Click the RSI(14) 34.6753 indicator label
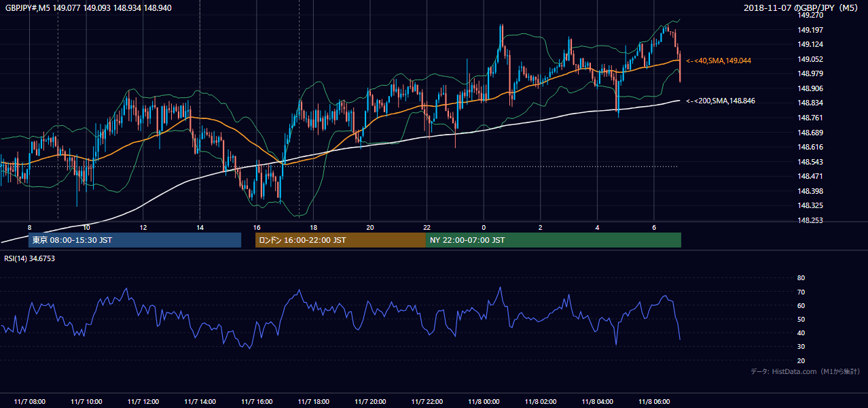The image size is (868, 408). pyautogui.click(x=30, y=258)
